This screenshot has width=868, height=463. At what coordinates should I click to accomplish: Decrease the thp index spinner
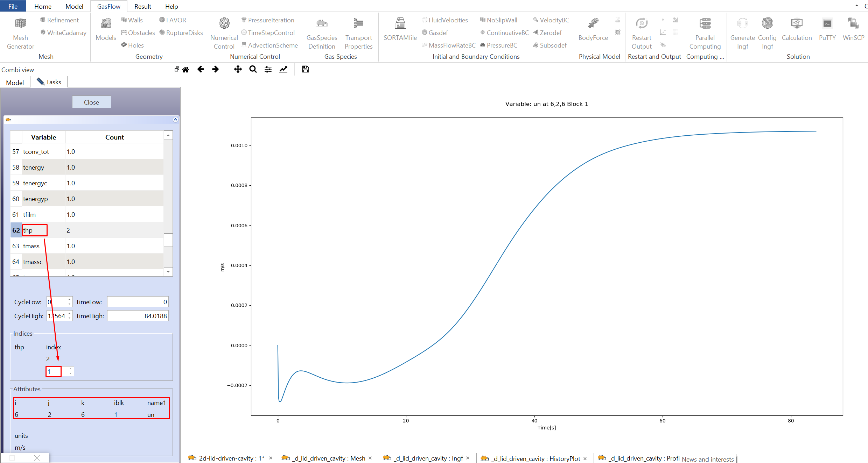(x=70, y=373)
